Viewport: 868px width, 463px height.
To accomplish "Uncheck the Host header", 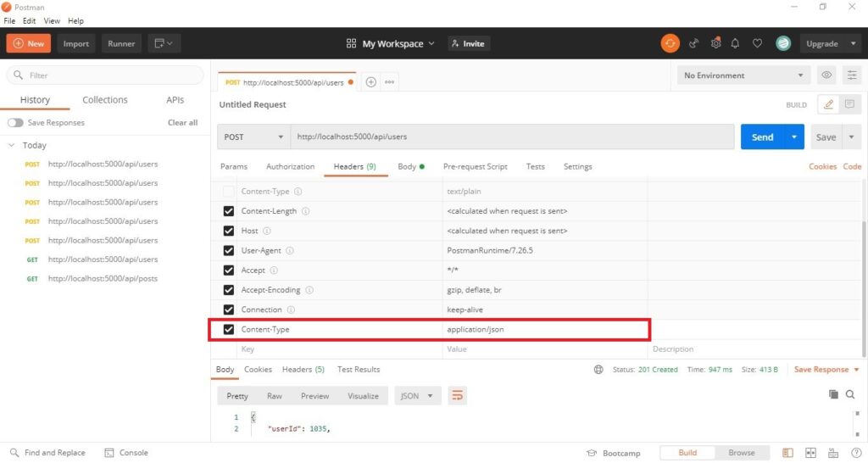I will point(228,231).
